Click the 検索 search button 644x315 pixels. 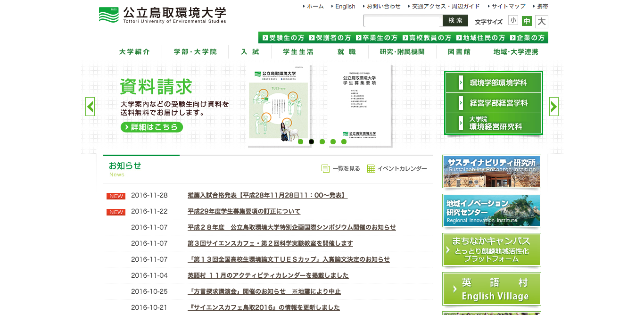click(x=455, y=21)
